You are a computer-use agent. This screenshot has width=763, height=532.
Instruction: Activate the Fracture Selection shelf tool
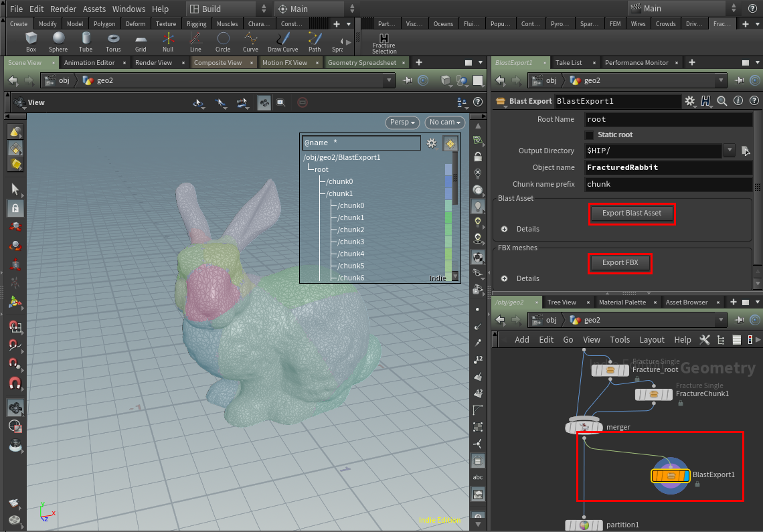click(x=384, y=41)
